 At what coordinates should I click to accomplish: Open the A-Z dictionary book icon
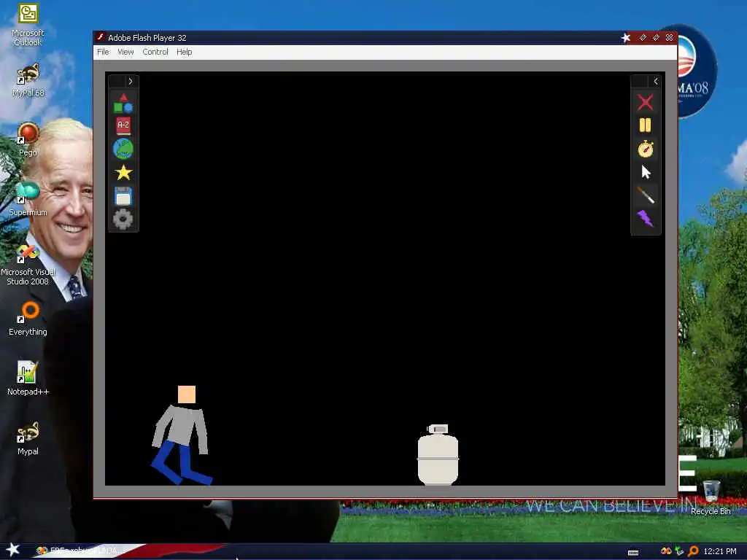click(123, 125)
